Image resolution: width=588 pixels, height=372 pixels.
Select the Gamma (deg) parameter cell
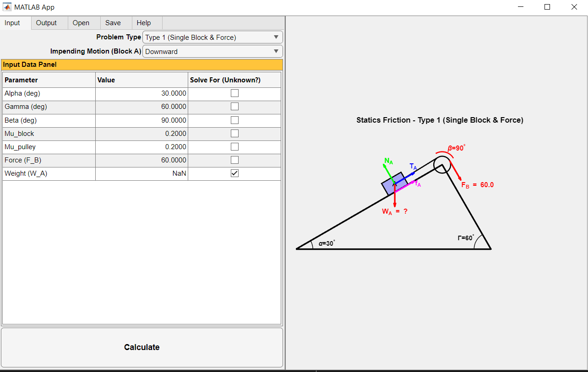pyautogui.click(x=49, y=107)
